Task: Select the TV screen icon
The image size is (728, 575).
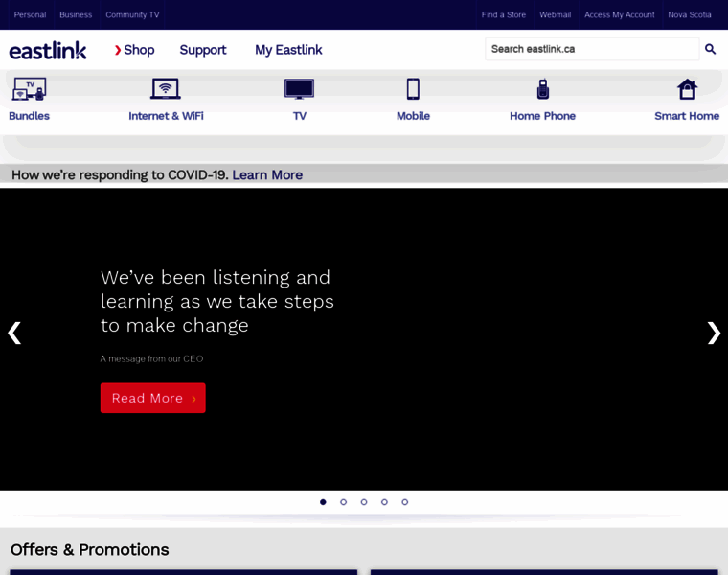Action: coord(299,89)
